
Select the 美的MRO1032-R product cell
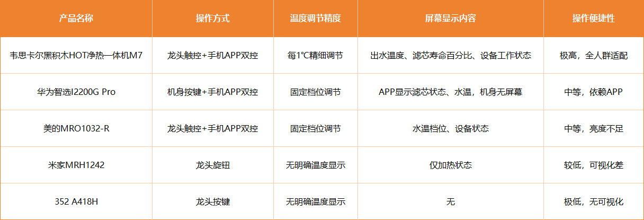click(x=76, y=128)
